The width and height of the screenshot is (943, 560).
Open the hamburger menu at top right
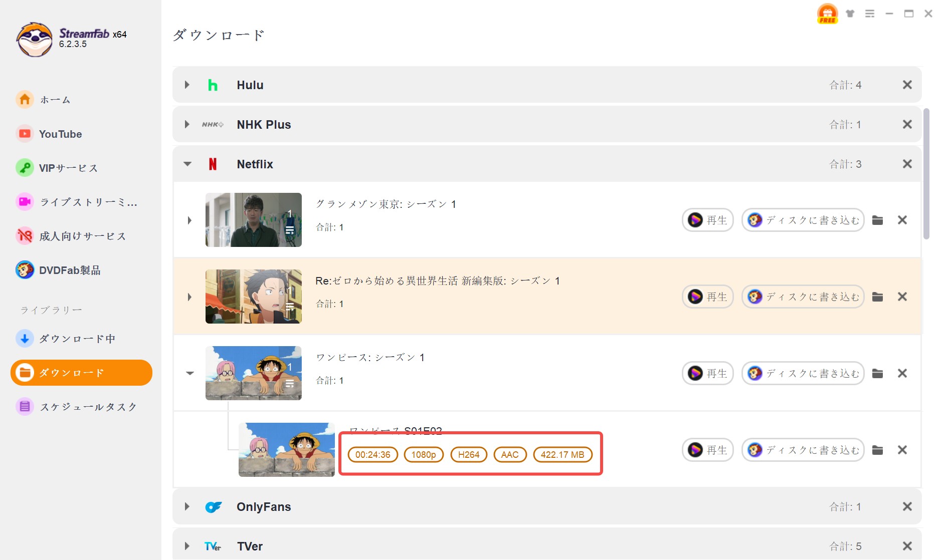870,14
